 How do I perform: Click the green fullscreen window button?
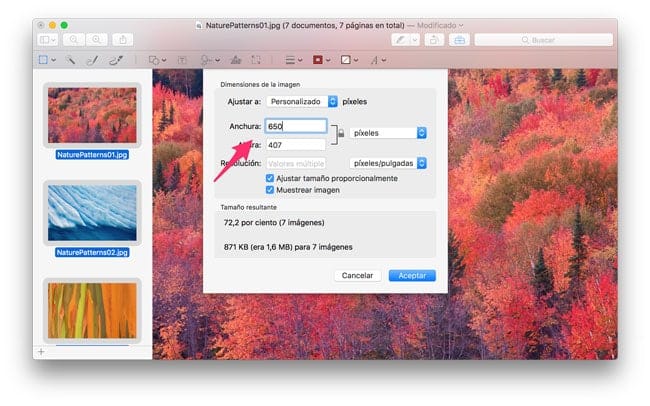point(64,25)
